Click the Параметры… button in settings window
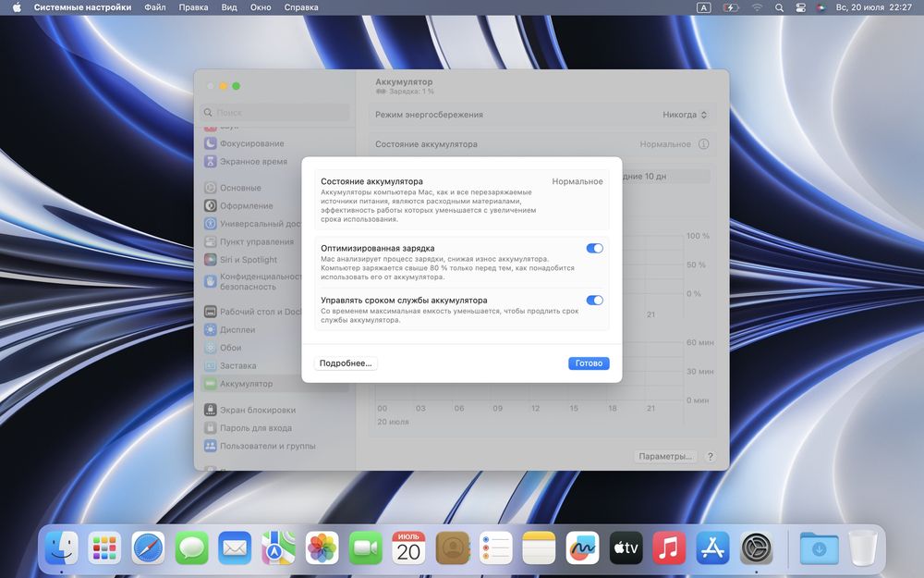The image size is (924, 578). 665,457
